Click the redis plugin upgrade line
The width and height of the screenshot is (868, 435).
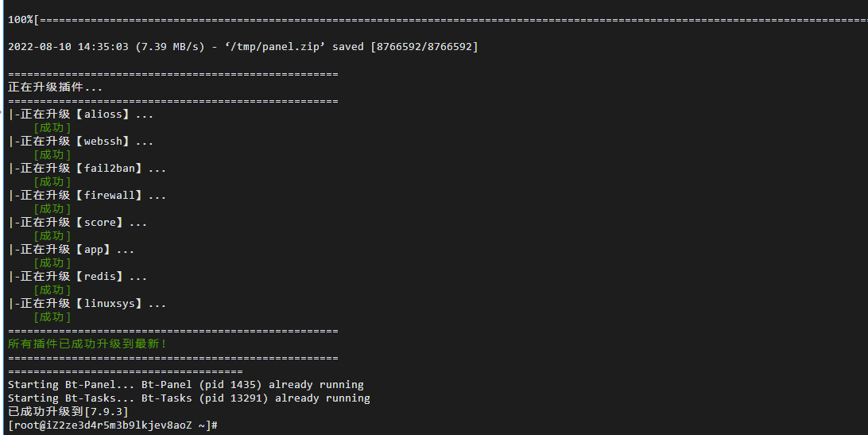click(78, 277)
